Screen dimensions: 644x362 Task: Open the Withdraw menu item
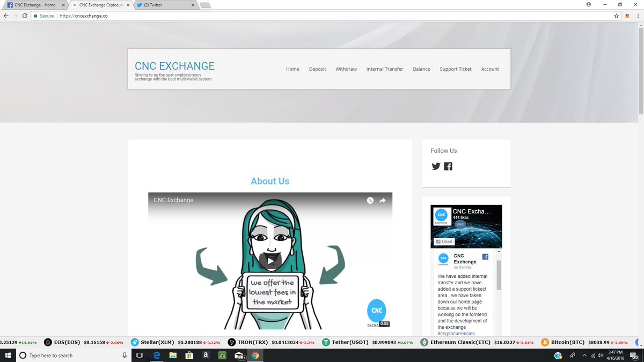point(346,69)
